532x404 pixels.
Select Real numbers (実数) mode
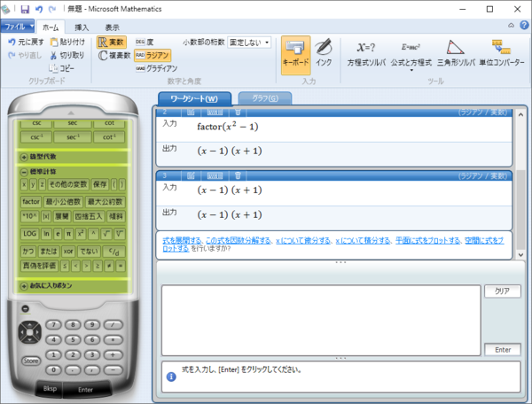point(112,42)
